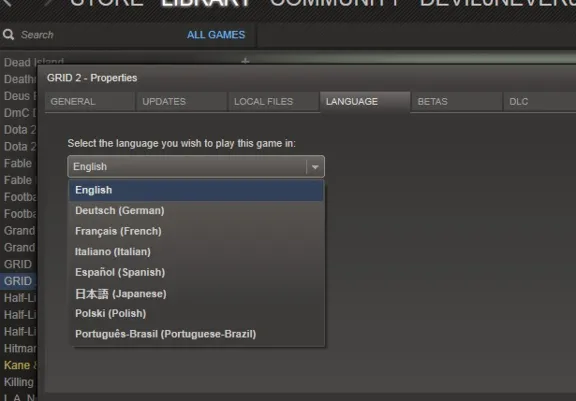Screen dimensions: 576x401
Task: Select the yellow Kane game entry
Action: click(20, 365)
